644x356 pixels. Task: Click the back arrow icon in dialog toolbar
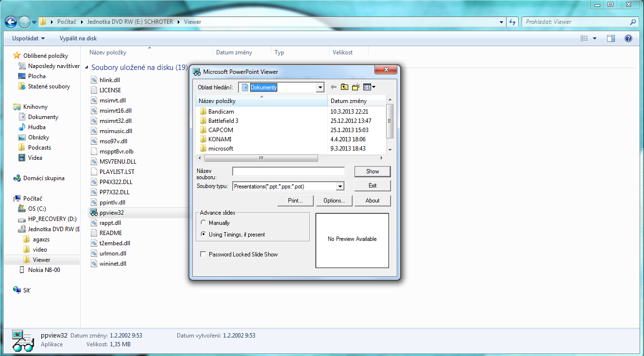pos(334,87)
